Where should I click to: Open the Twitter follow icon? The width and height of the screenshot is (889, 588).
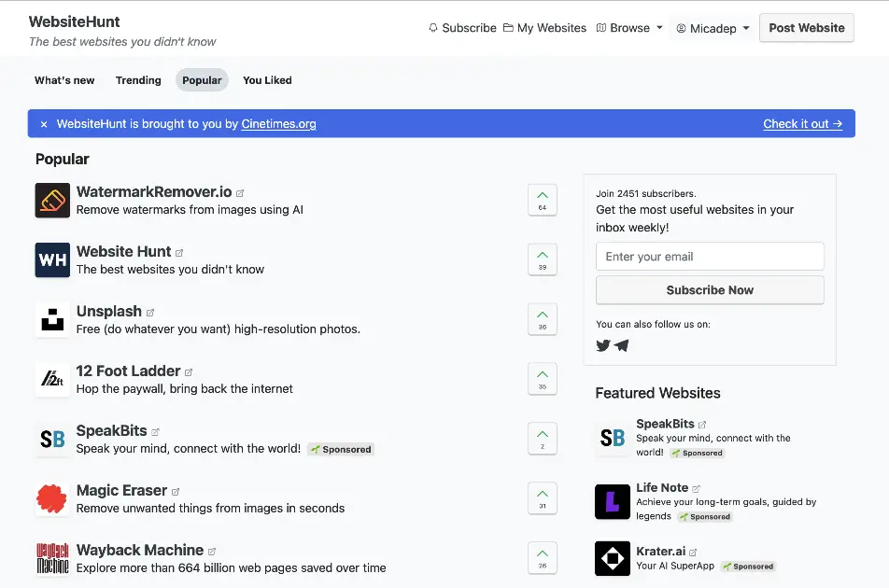(603, 345)
